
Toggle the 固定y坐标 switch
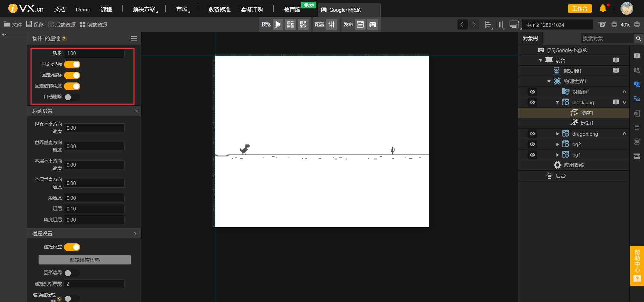click(72, 75)
